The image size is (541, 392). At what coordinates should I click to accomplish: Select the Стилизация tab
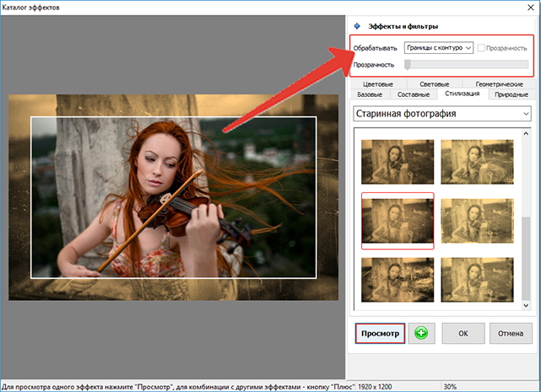coord(463,94)
